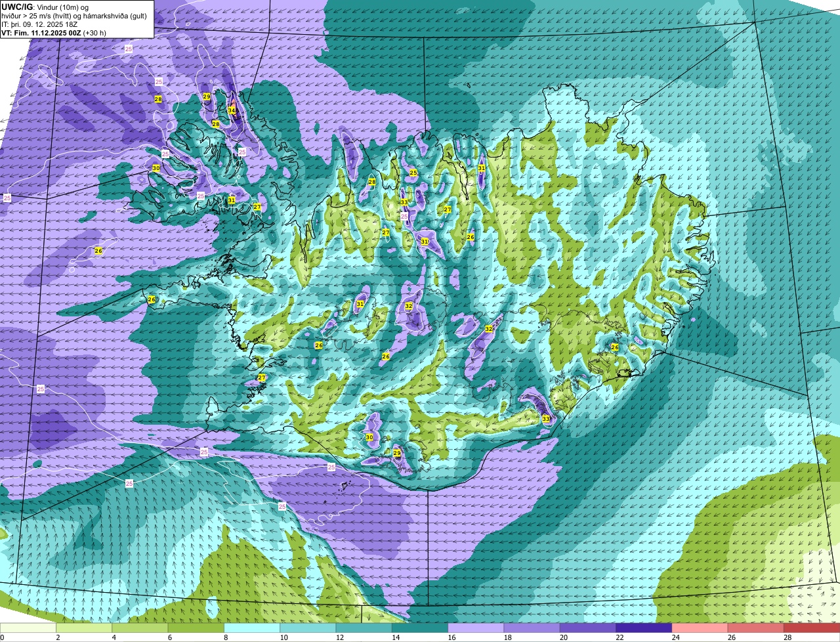Select the 4–6 green color scale swatch
Screen dimensions: 840x642
[x=140, y=628]
